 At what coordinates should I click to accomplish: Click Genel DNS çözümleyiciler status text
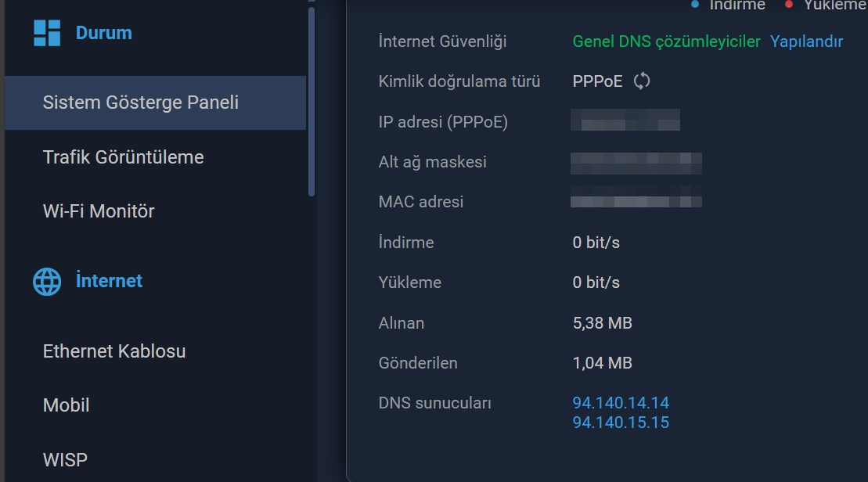(666, 41)
